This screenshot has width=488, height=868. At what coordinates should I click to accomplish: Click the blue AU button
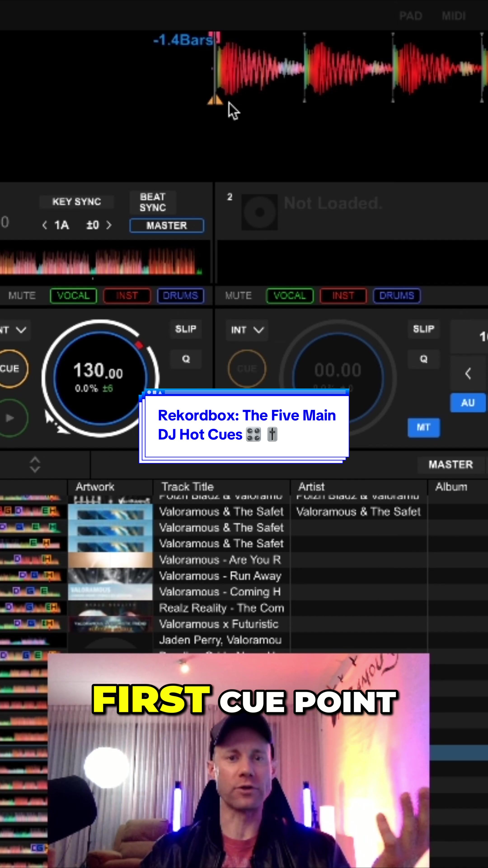[468, 403]
